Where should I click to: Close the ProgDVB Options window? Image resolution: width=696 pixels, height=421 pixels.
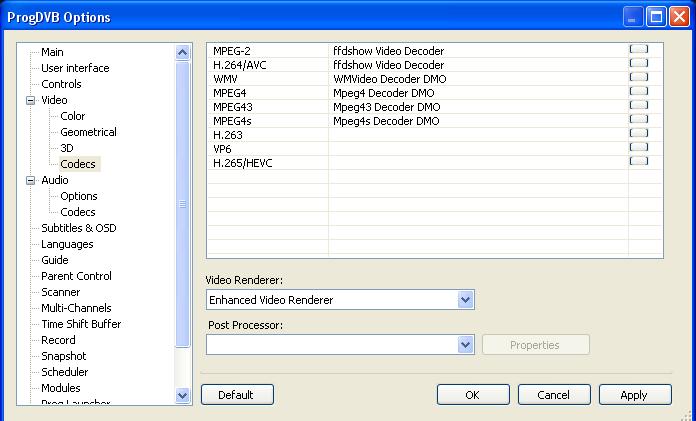pyautogui.click(x=678, y=17)
